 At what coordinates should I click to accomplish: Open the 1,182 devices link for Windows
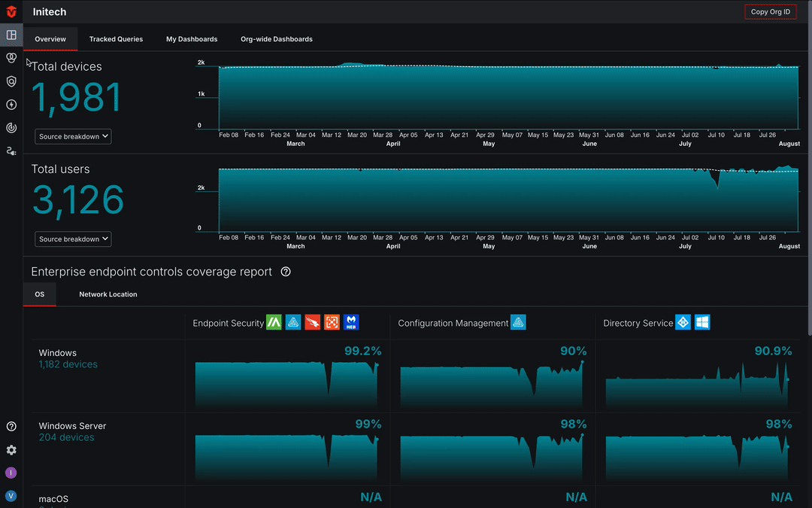68,364
